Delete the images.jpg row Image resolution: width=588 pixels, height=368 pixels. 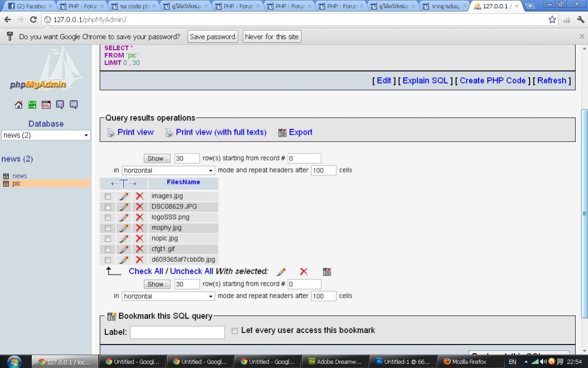click(140, 196)
